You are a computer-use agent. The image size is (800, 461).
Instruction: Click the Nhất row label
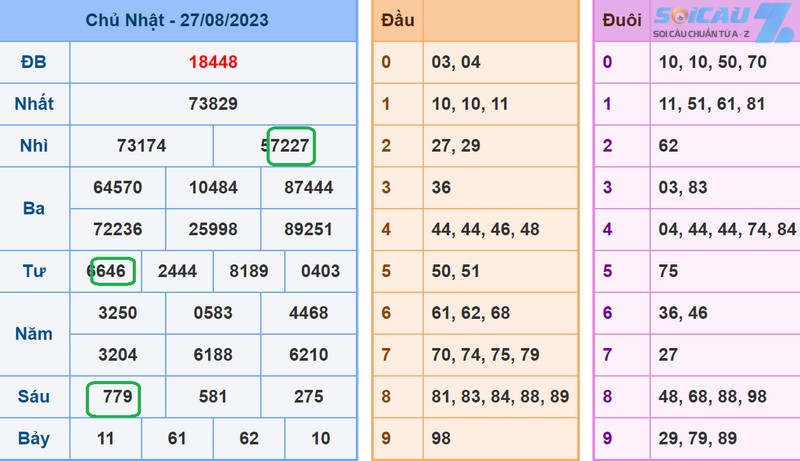coord(34,104)
